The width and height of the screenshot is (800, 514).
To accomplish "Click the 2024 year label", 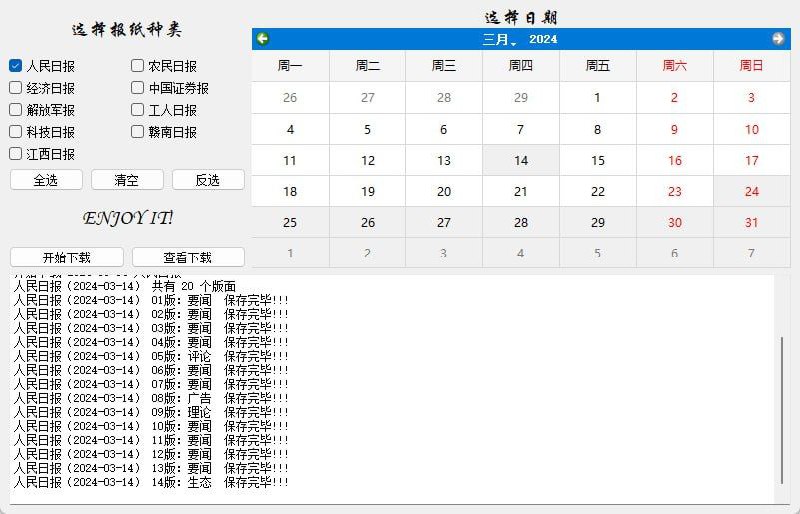I will pyautogui.click(x=543, y=39).
